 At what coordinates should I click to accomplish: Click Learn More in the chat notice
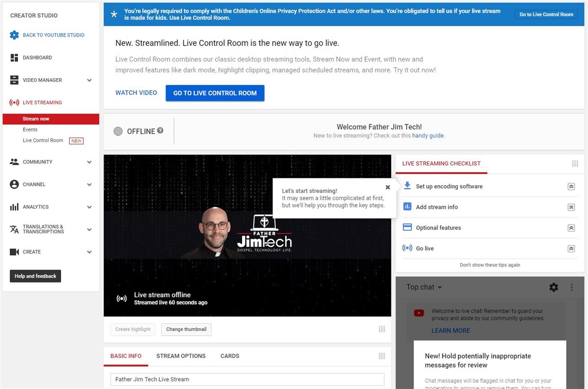point(451,331)
